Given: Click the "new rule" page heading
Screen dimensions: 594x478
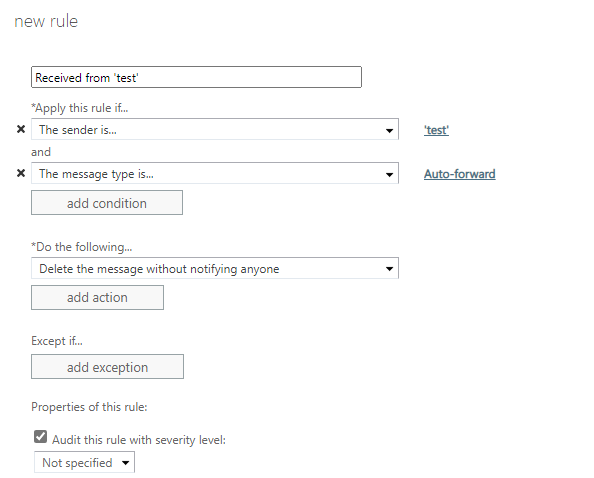Looking at the screenshot, I should coord(46,21).
